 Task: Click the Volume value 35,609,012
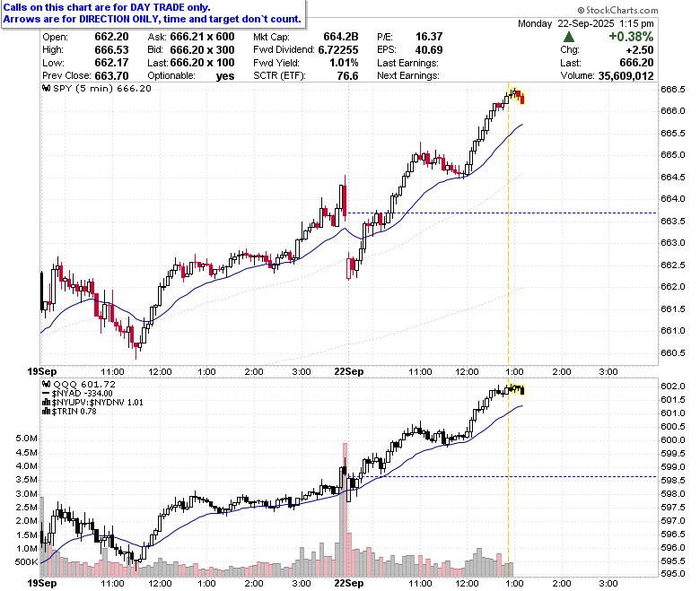pos(626,76)
